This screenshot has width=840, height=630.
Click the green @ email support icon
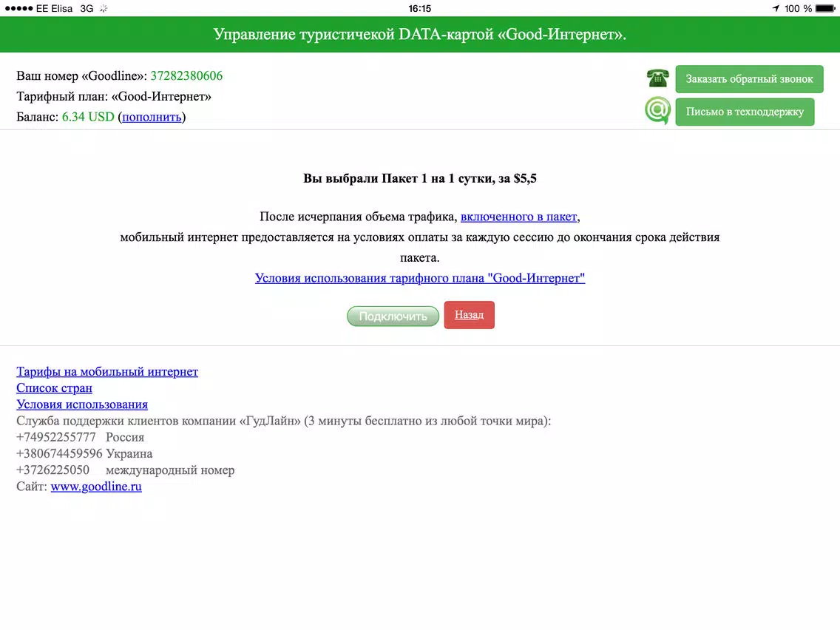[x=657, y=110]
